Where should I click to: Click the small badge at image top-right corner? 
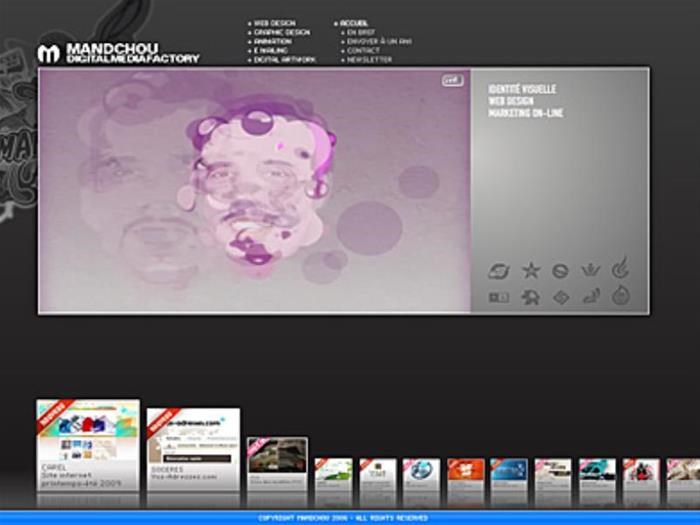click(x=452, y=81)
